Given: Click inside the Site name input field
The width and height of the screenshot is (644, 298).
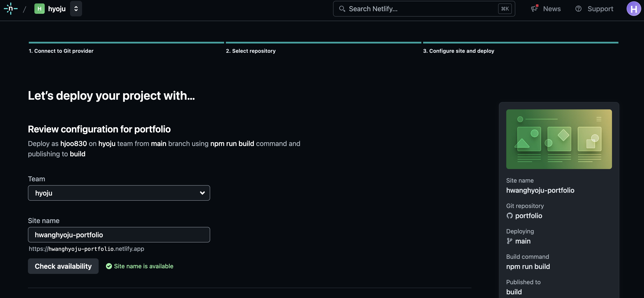Looking at the screenshot, I should click(119, 235).
